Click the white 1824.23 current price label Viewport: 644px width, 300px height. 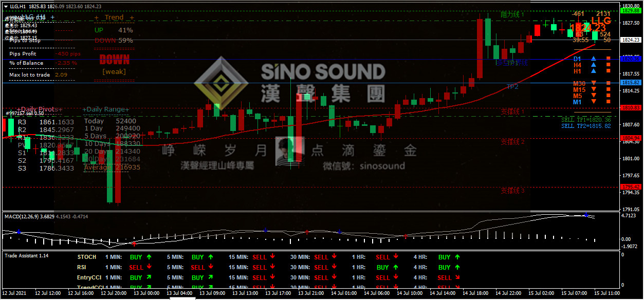pos(630,40)
